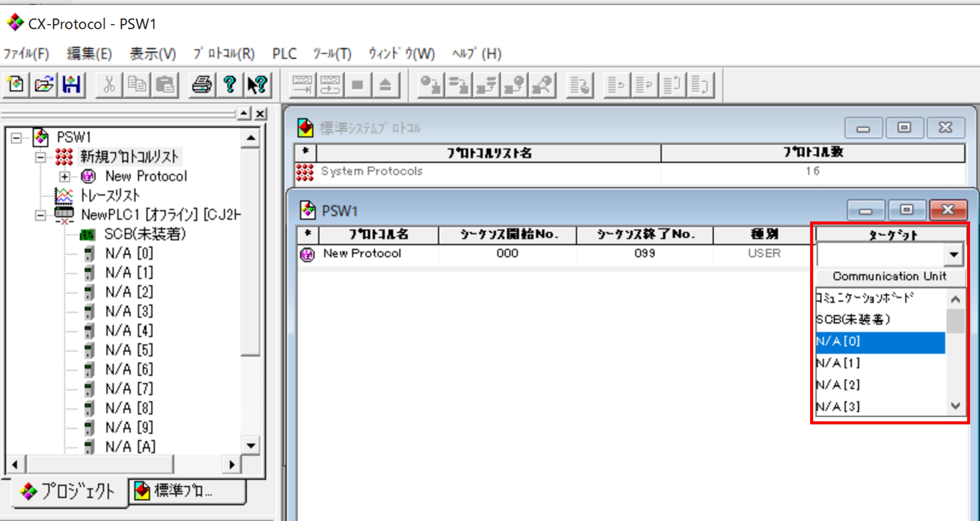Select the NewPLC1 PLC icon in tree
The width and height of the screenshot is (980, 521).
point(64,215)
